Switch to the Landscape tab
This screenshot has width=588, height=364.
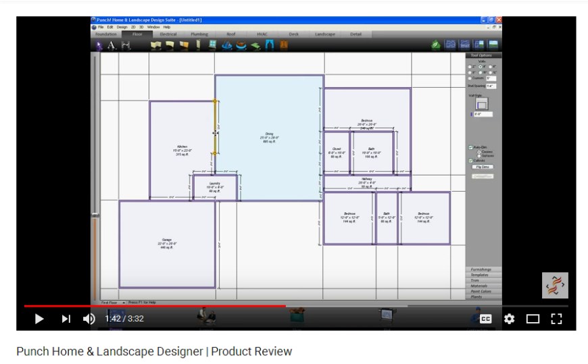(x=324, y=34)
